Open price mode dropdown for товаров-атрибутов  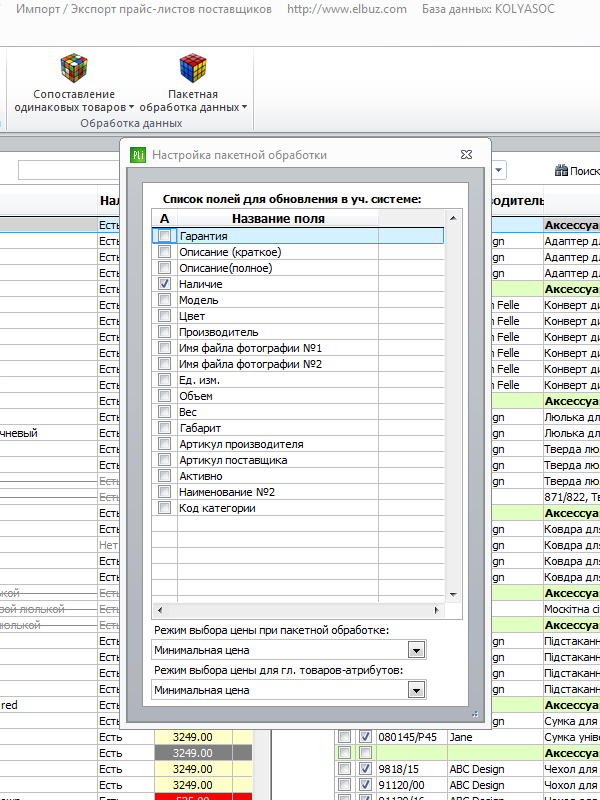[417, 690]
